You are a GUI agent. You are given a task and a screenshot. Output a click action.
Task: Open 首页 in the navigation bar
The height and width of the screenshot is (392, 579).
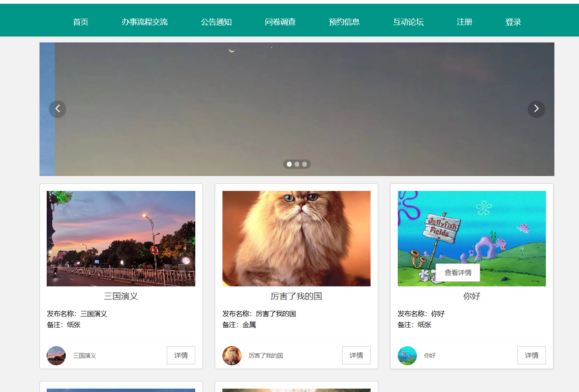tap(81, 22)
